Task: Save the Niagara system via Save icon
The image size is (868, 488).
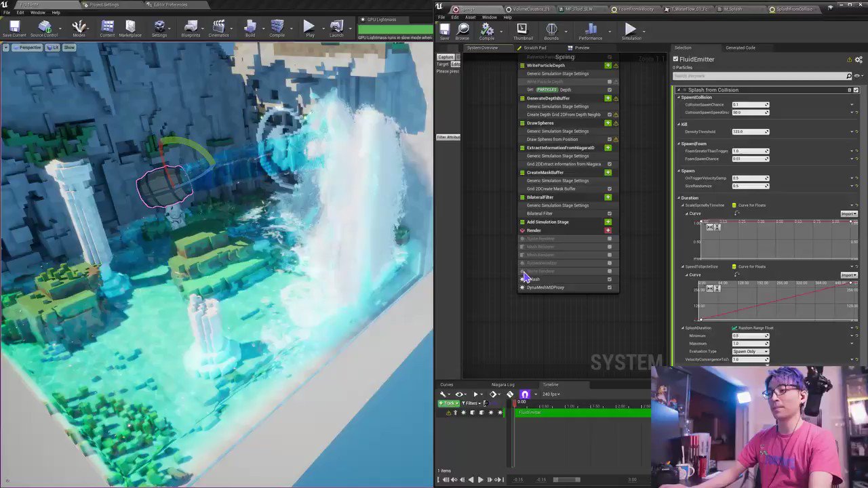Action: click(x=444, y=30)
